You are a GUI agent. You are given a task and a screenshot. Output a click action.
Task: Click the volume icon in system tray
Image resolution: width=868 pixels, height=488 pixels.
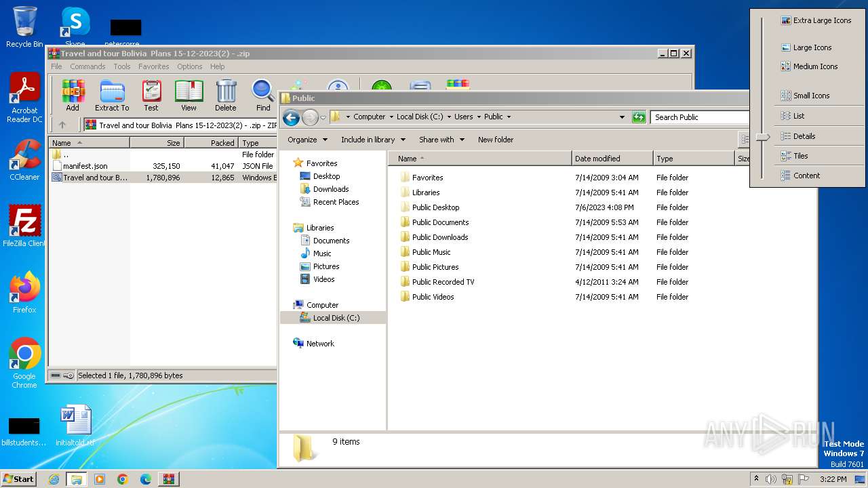coord(771,479)
